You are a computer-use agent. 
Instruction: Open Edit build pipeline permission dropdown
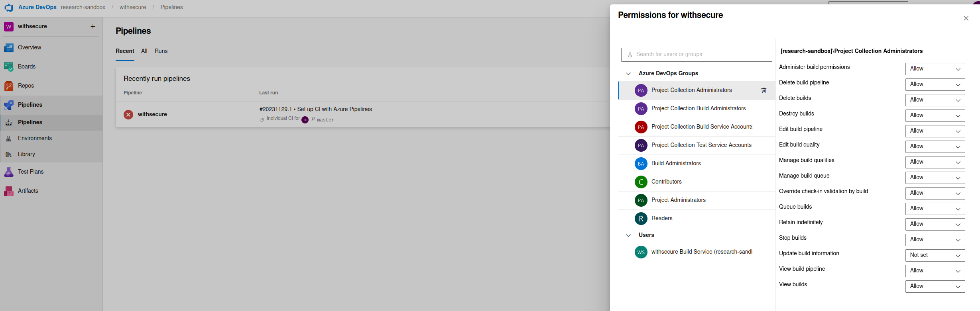[x=935, y=131]
